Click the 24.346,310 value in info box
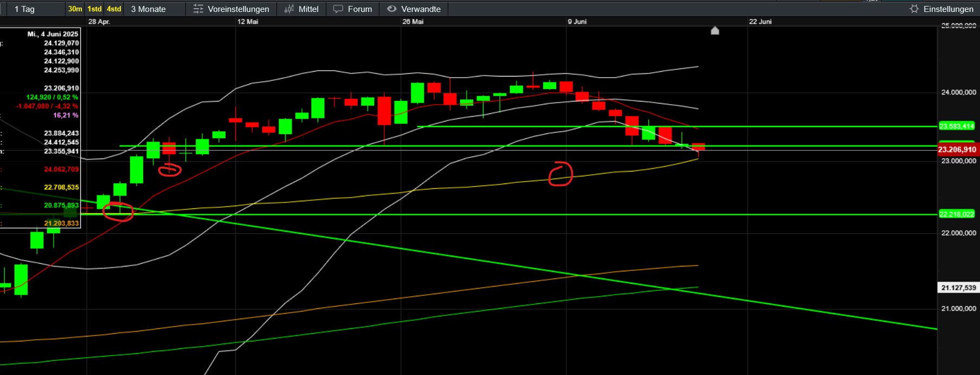This screenshot has height=375, width=980. [x=61, y=53]
